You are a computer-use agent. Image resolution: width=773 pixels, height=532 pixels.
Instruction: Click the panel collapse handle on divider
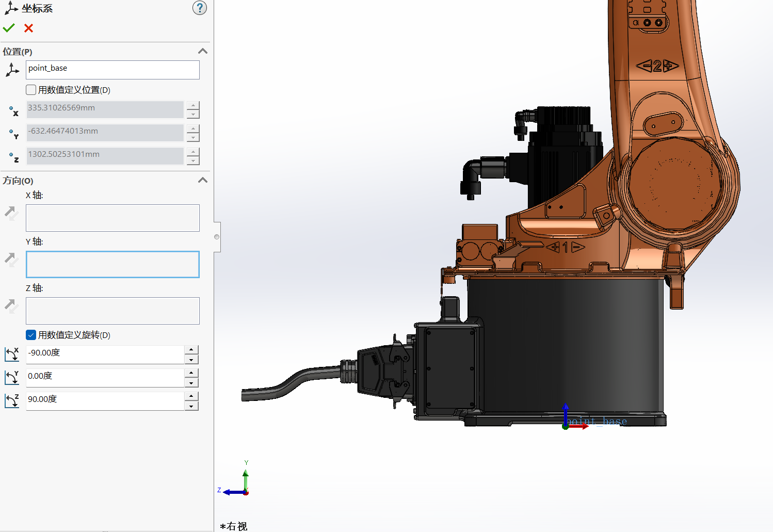[217, 237]
